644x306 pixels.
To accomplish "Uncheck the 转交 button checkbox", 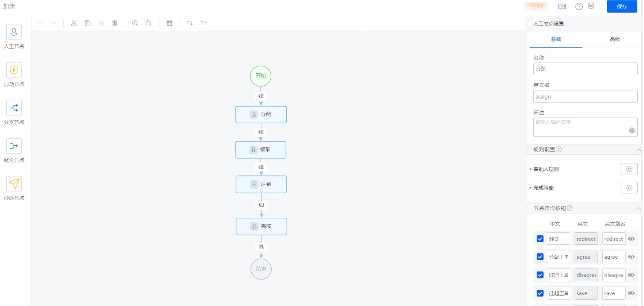I will [x=540, y=238].
